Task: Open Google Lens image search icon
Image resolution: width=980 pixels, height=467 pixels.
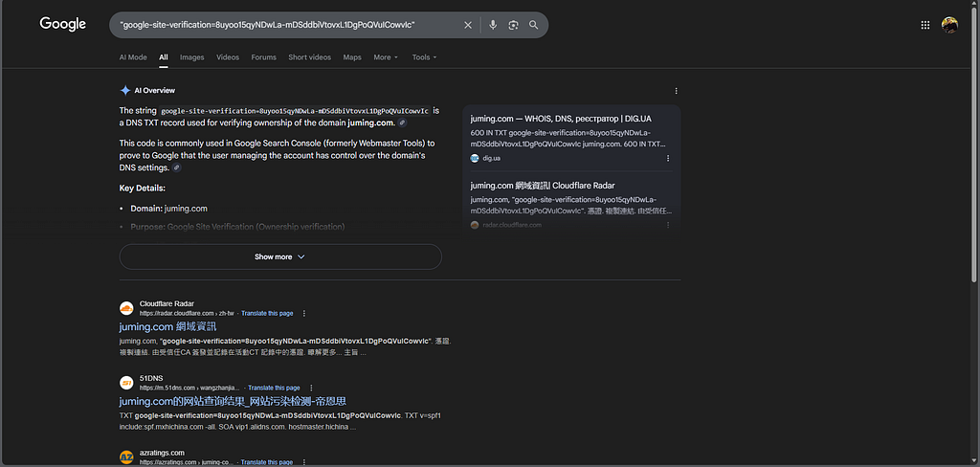Action: 513,25
